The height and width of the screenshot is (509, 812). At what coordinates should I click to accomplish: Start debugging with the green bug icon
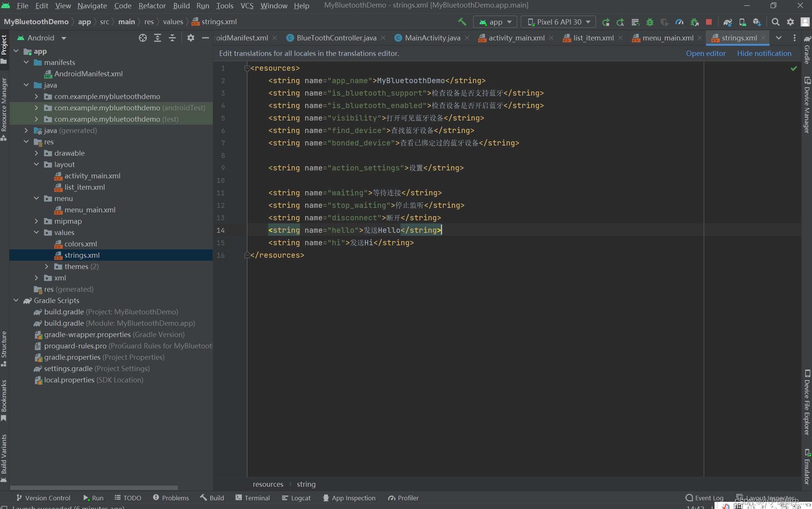(650, 22)
